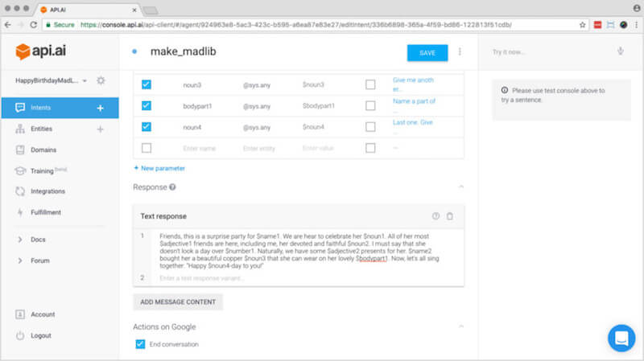Image resolution: width=644 pixels, height=361 pixels.
Task: Click the Integrations cycle icon
Action: coord(19,191)
